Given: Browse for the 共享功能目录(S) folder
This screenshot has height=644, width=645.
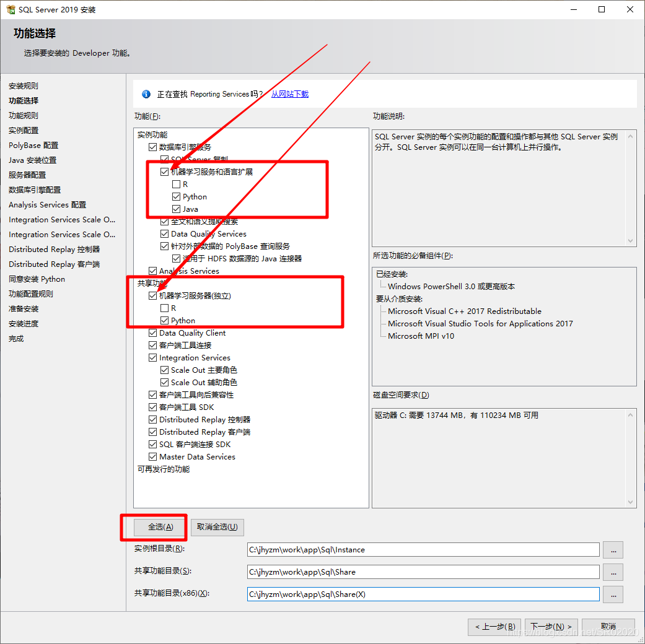Looking at the screenshot, I should tap(613, 572).
